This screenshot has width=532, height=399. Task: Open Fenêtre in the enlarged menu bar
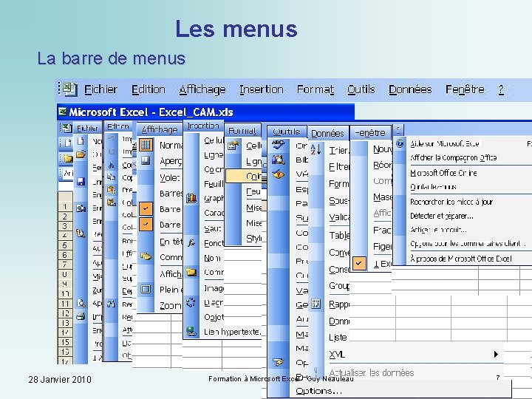pos(465,89)
